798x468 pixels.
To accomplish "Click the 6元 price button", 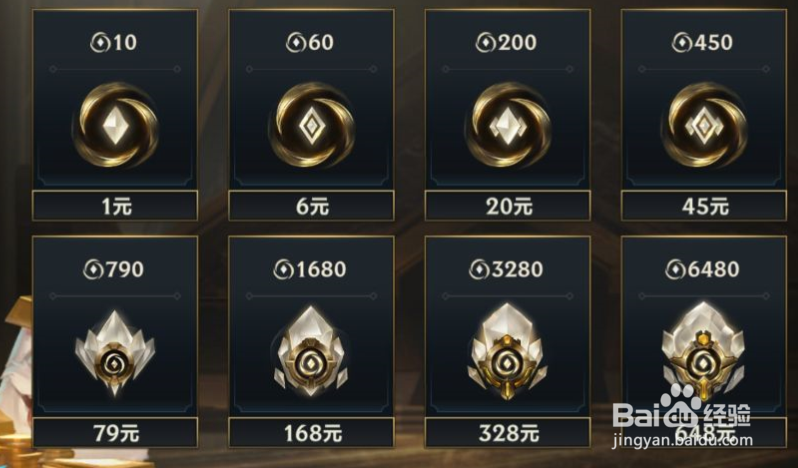I will (311, 206).
